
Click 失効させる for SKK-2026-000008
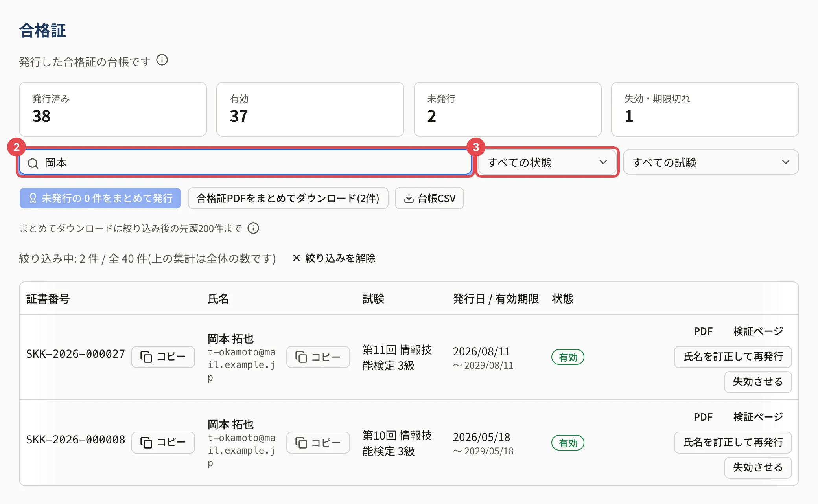pos(758,467)
